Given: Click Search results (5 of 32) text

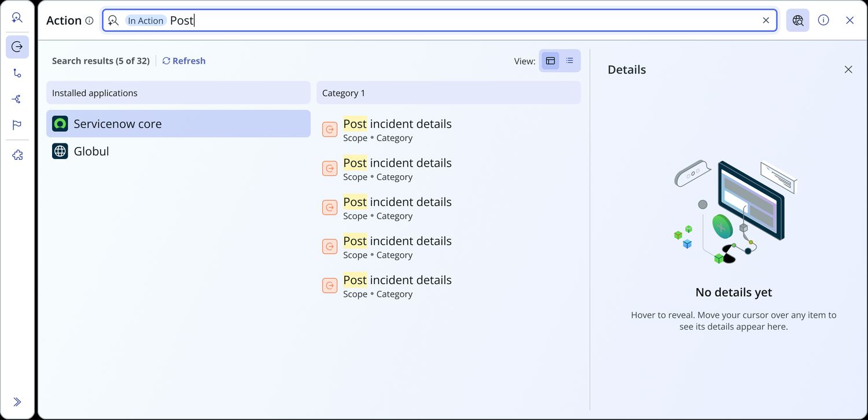Looking at the screenshot, I should tap(101, 61).
